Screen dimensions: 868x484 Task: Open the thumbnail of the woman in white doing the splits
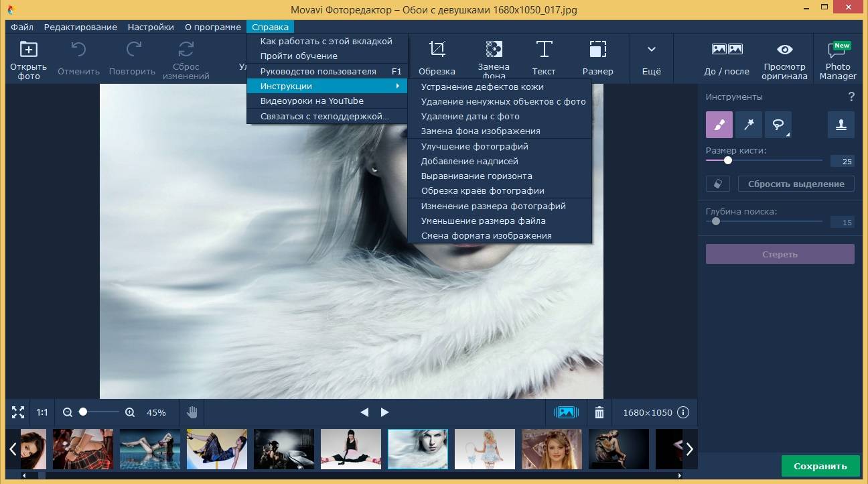[351, 449]
